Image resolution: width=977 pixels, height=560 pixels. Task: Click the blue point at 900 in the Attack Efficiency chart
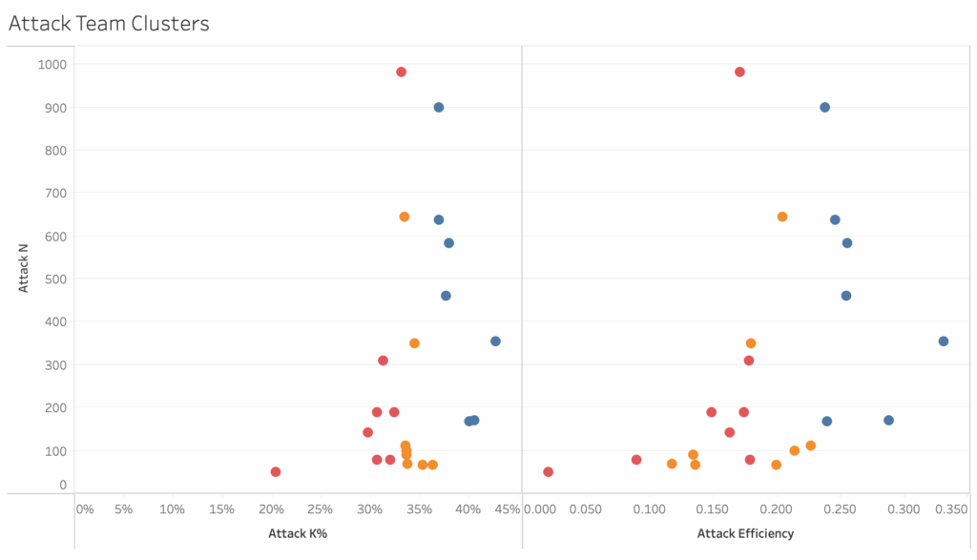(824, 108)
